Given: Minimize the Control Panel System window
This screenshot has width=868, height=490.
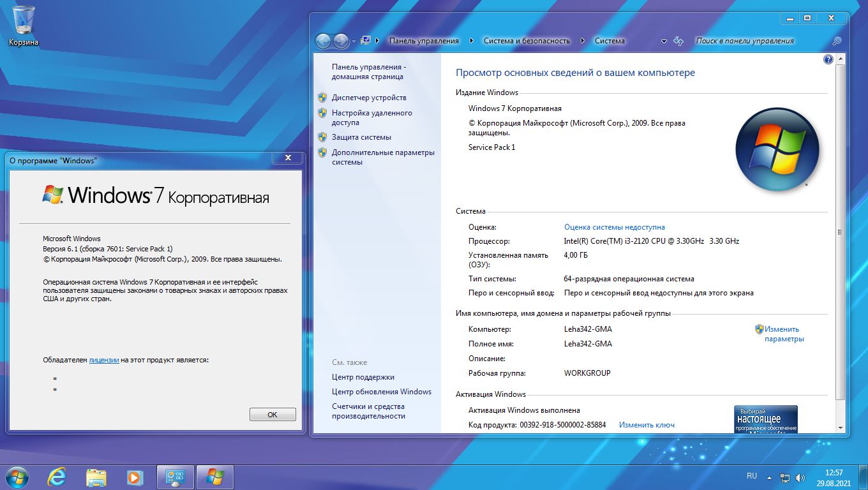Looking at the screenshot, I should [x=789, y=19].
